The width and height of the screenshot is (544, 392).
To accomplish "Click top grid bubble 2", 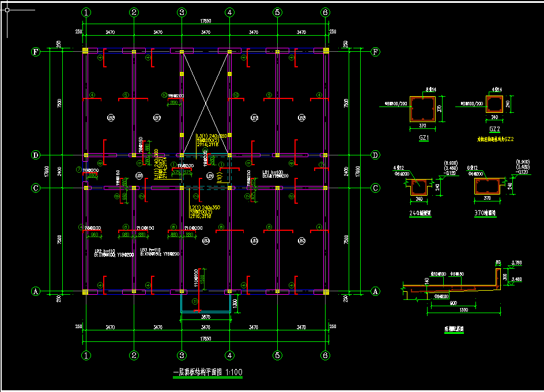I will click(x=134, y=13).
